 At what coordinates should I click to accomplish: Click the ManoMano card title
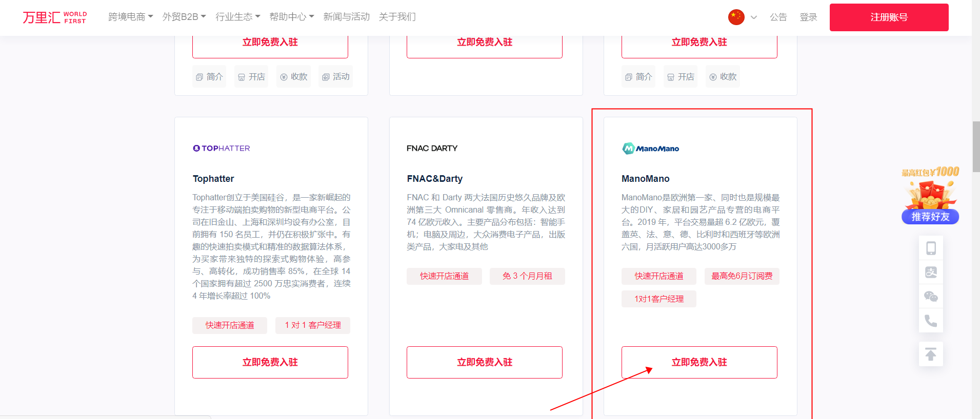coord(646,179)
